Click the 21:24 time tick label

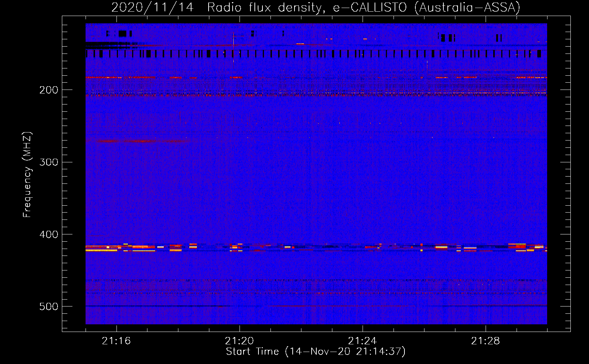[x=362, y=341]
